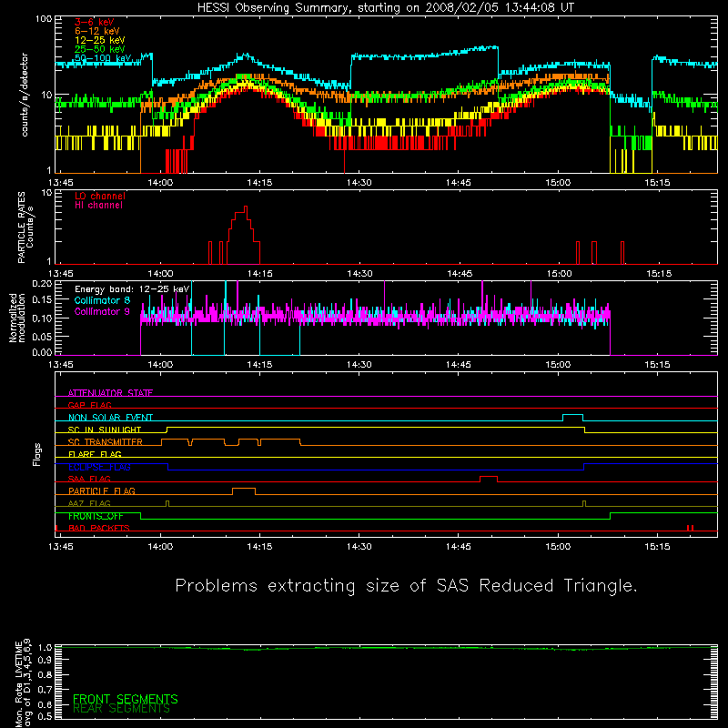Click the ECLIPSE_FLAG label
The height and width of the screenshot is (728, 728).
coord(99,467)
